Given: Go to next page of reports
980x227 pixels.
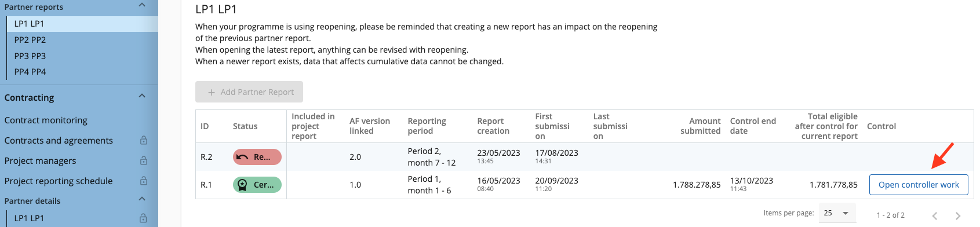Looking at the screenshot, I should [x=958, y=215].
